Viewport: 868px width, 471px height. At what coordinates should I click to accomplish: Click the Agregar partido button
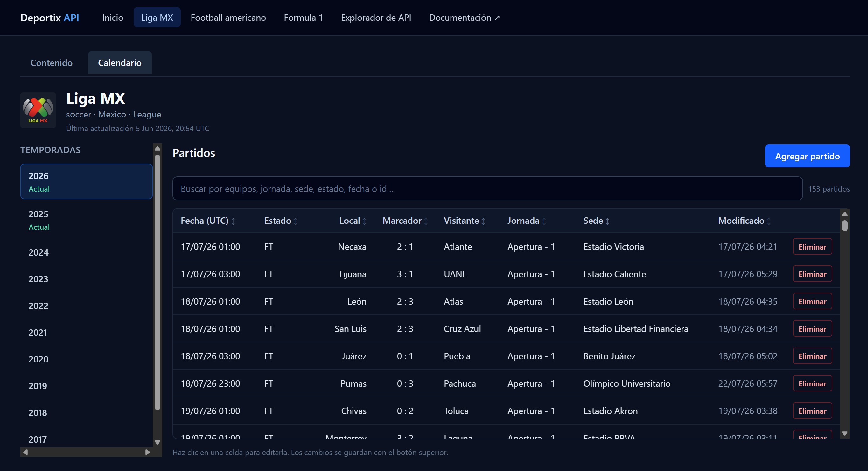pos(807,156)
